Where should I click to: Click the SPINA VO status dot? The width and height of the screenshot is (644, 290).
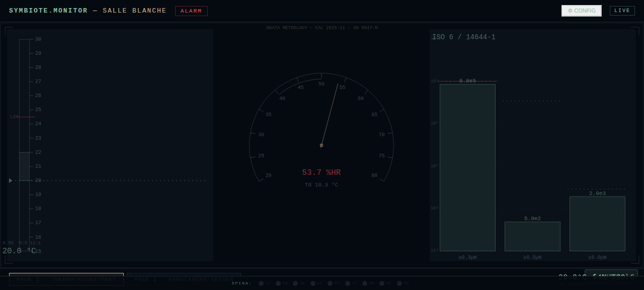tap(399, 283)
